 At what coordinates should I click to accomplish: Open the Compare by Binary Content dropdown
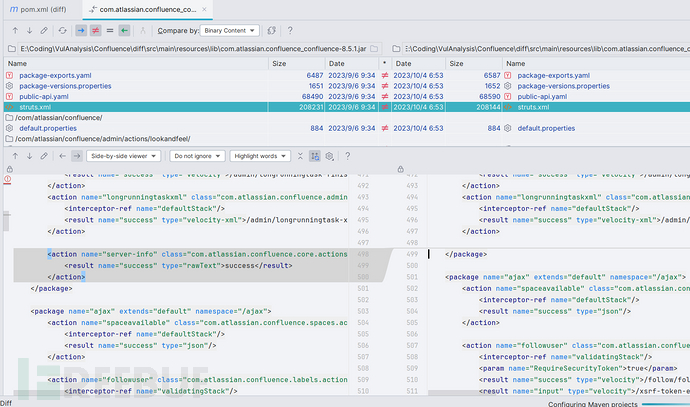(229, 30)
